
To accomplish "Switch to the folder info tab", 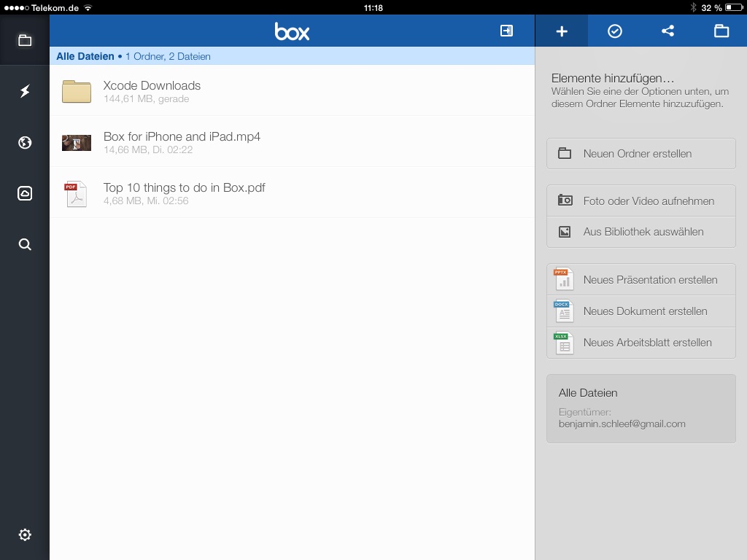I will point(721,31).
